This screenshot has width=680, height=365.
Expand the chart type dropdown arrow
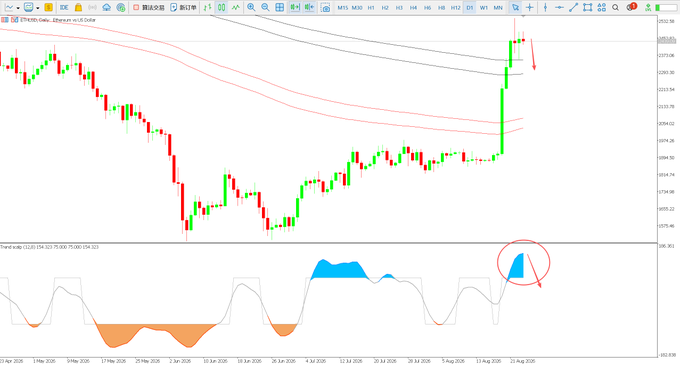[18, 8]
